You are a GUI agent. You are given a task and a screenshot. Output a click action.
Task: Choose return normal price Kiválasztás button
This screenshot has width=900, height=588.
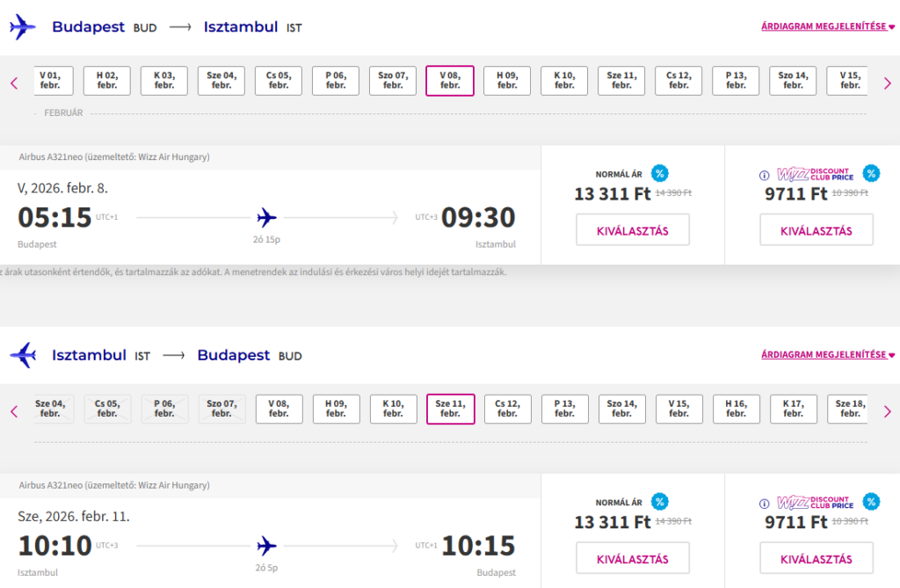(x=633, y=559)
